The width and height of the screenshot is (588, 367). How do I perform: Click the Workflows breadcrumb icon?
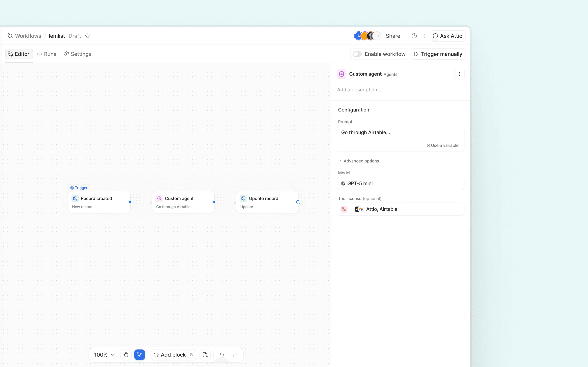10,36
